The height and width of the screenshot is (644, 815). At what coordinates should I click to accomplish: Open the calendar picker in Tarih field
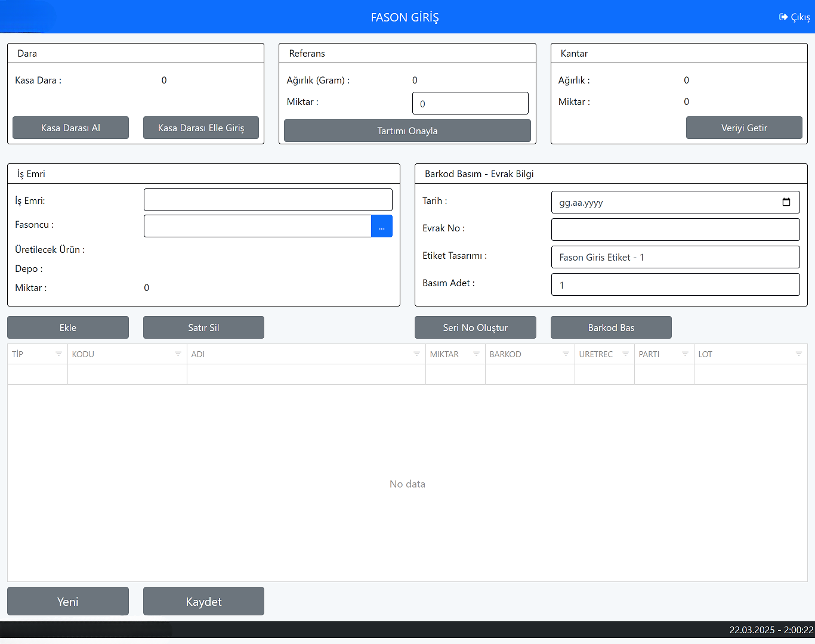click(786, 202)
